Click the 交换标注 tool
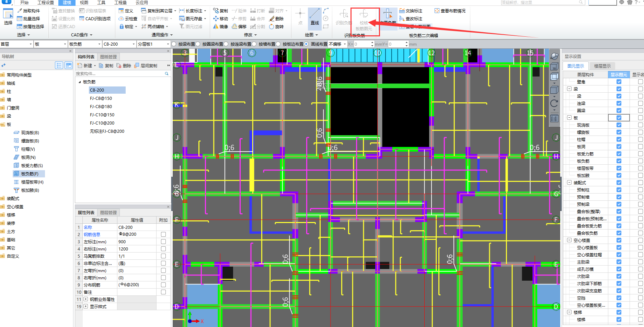 pyautogui.click(x=411, y=11)
